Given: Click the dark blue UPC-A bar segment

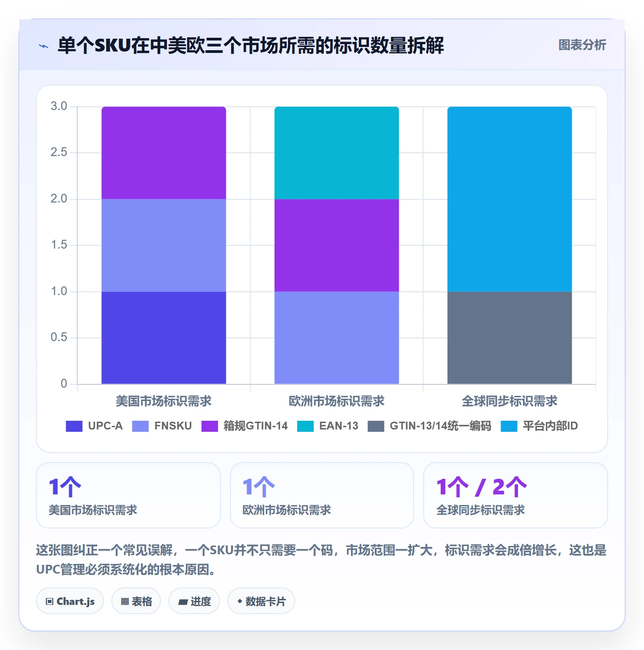Looking at the screenshot, I should 164,337.
